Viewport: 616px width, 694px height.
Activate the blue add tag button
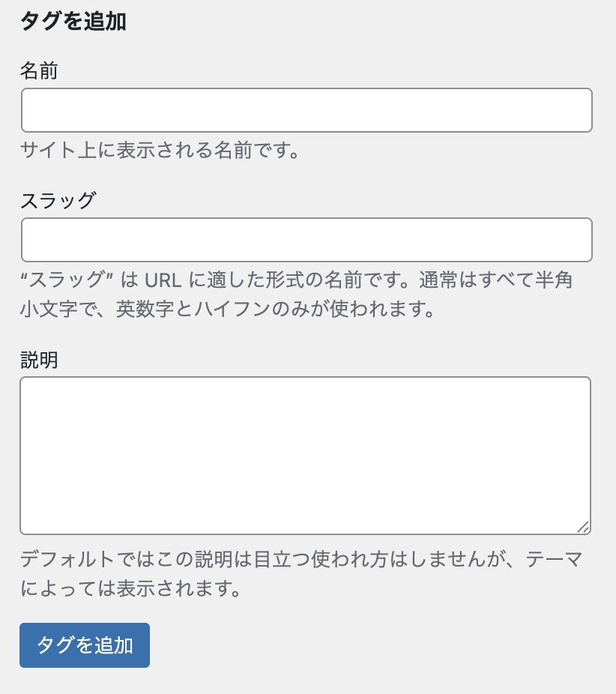tap(84, 645)
